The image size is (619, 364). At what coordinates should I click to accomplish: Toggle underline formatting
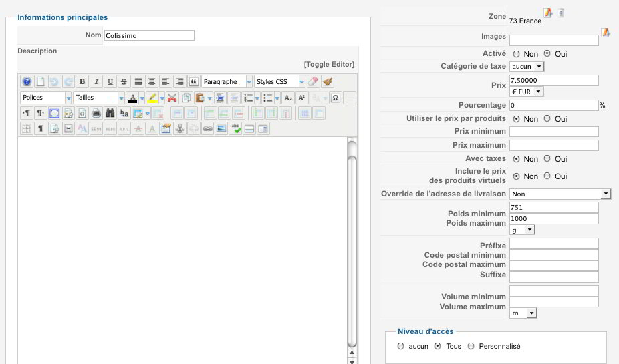(110, 81)
